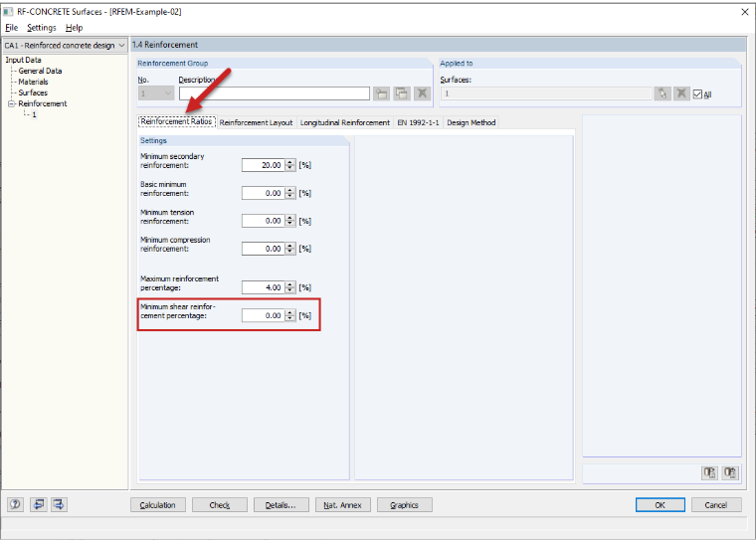Open the Settings menu
Image resolution: width=756 pixels, height=542 pixels.
click(42, 28)
